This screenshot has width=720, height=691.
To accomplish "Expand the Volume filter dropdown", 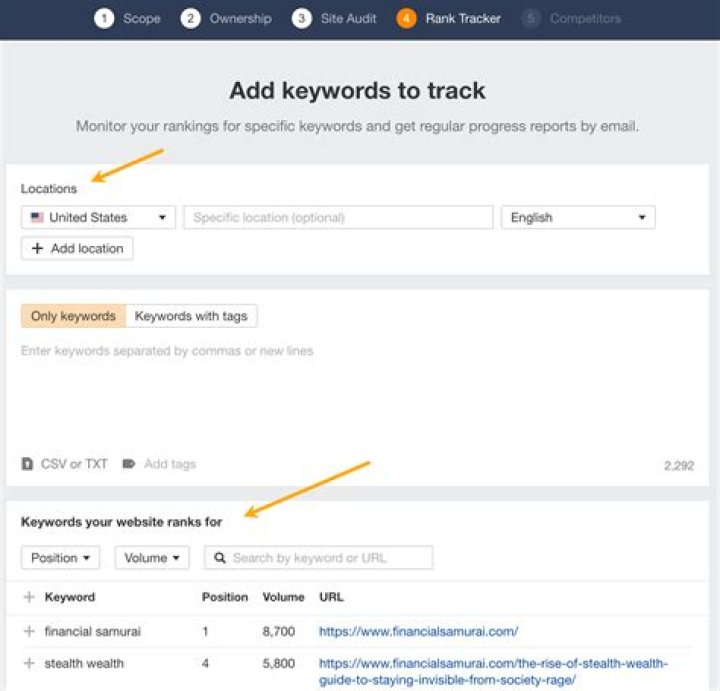I will [152, 558].
